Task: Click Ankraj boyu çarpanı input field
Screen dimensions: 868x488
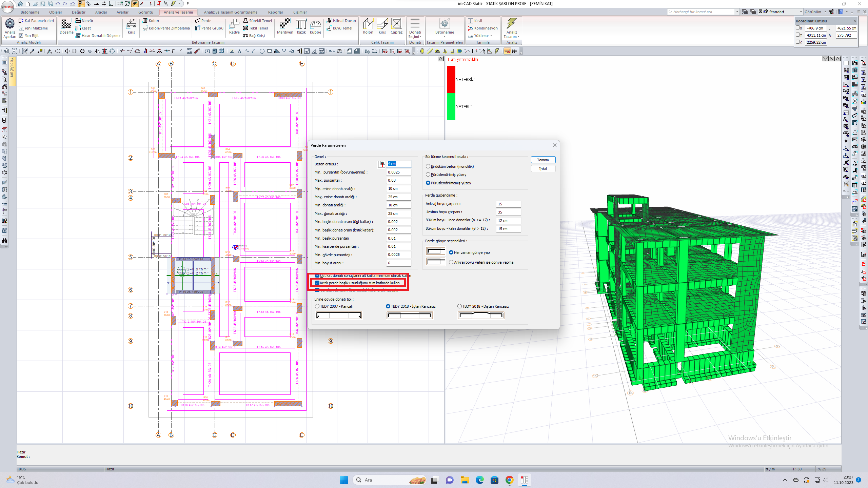Action: [x=508, y=204]
